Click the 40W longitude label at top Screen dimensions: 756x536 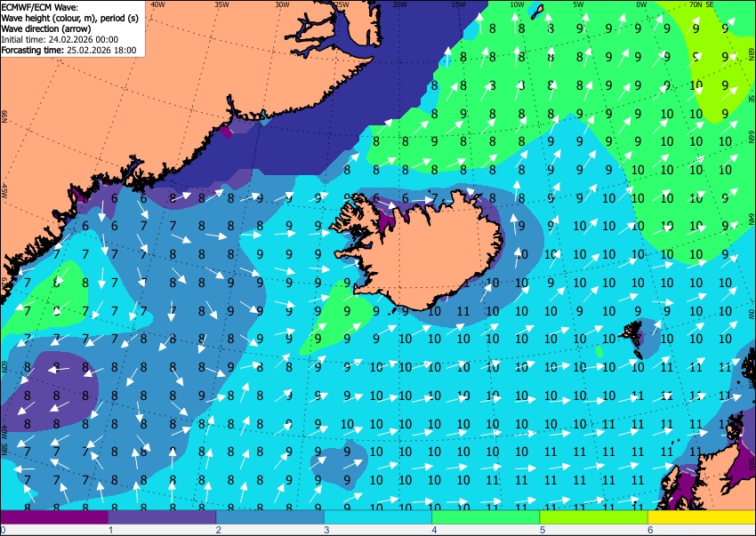[x=157, y=4]
